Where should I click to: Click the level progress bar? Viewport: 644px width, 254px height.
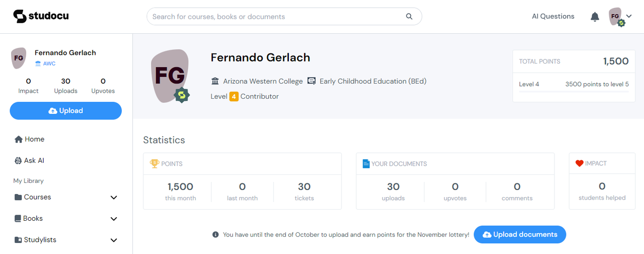574,92
